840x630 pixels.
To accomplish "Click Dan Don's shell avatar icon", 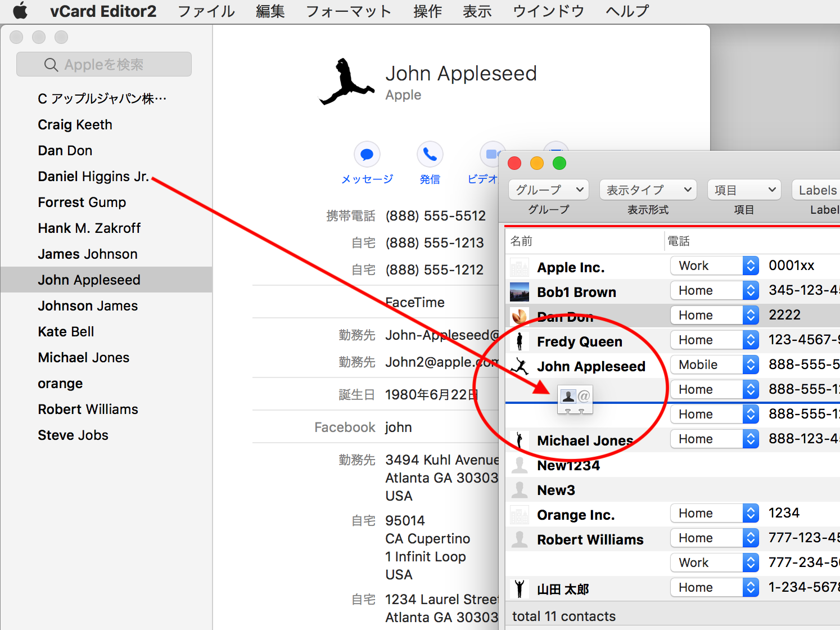I will (520, 317).
